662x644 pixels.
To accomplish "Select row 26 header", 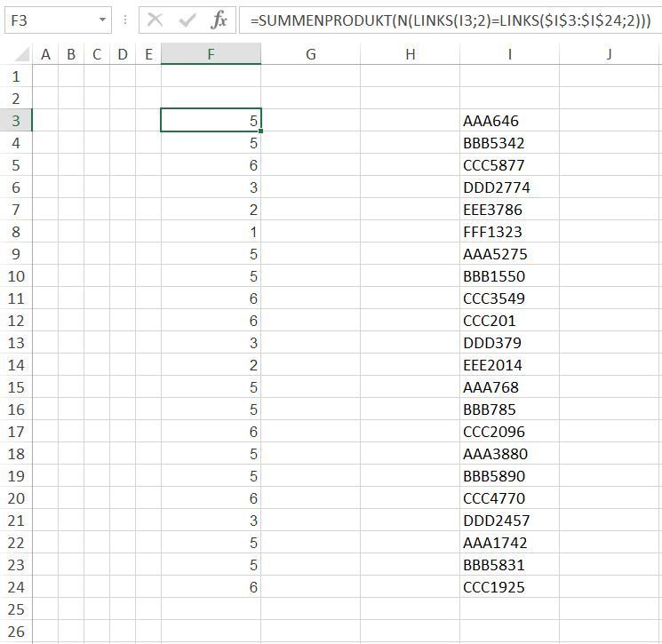I will point(16,632).
